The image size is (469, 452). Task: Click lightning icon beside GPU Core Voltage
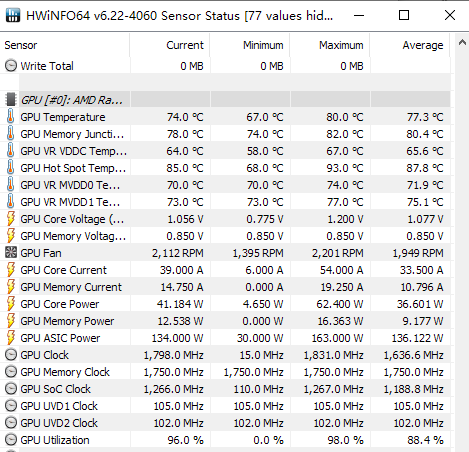11,219
